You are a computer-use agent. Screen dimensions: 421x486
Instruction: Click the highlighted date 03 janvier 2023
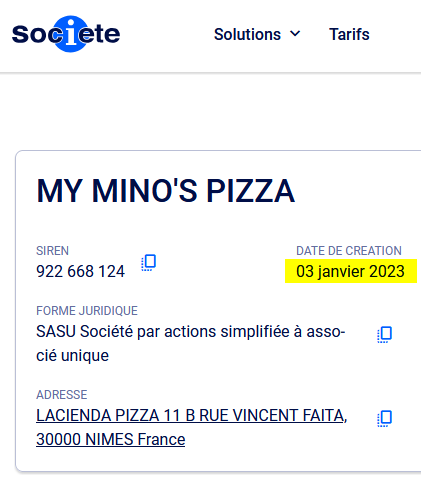351,271
